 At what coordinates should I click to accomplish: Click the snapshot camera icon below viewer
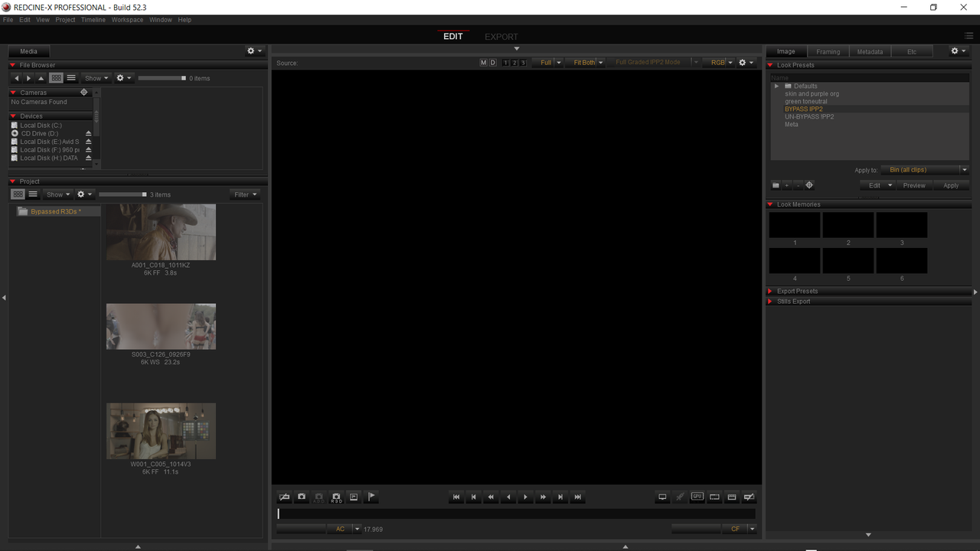click(302, 497)
